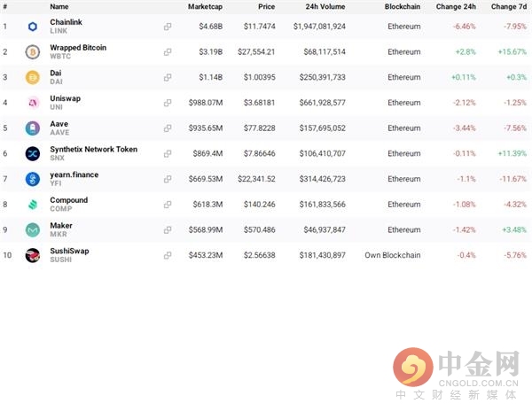Click the -11.67% yearn.finance weekly change

point(512,179)
